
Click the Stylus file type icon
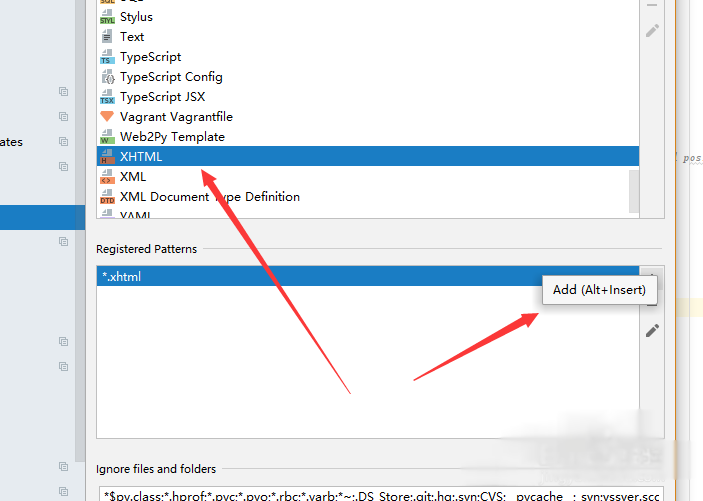pyautogui.click(x=107, y=17)
